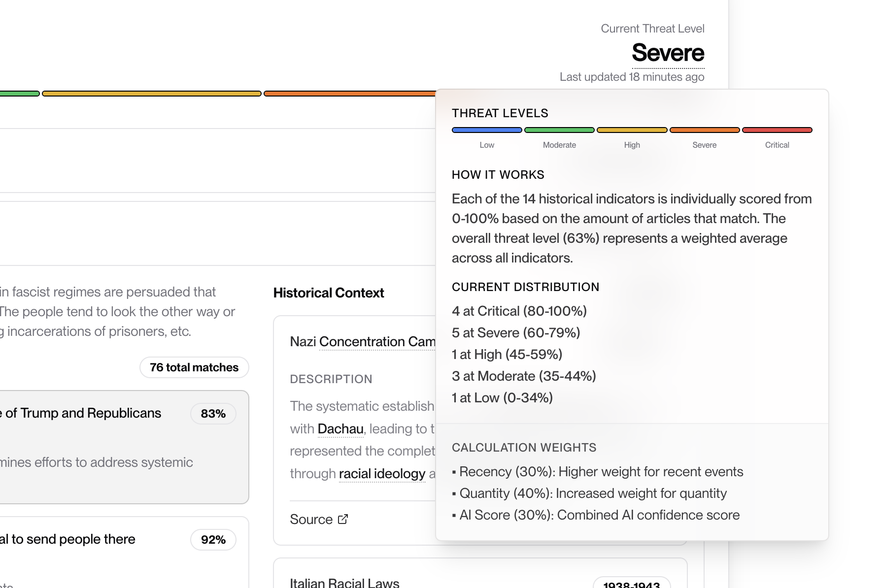Open the Source link
881x588 pixels.
click(311, 520)
